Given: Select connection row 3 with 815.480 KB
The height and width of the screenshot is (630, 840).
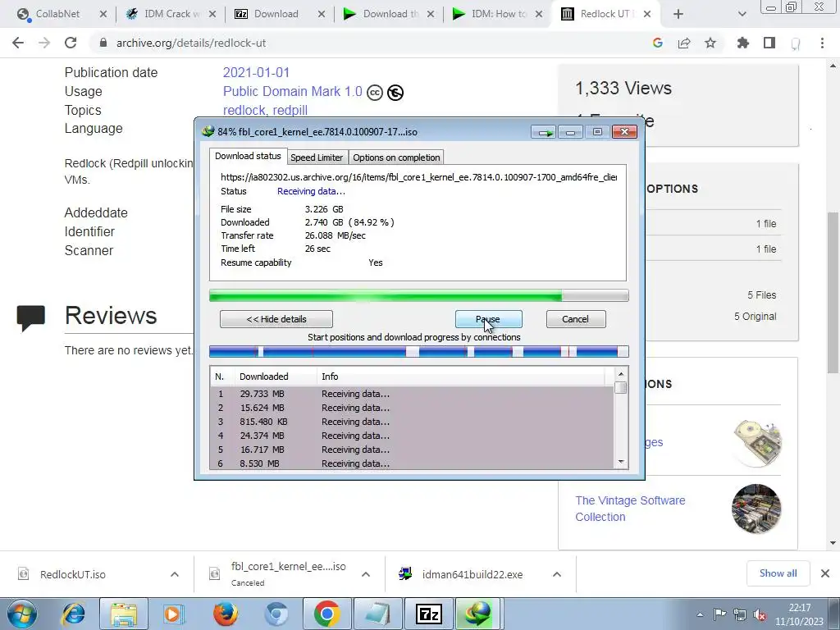Looking at the screenshot, I should pos(412,422).
